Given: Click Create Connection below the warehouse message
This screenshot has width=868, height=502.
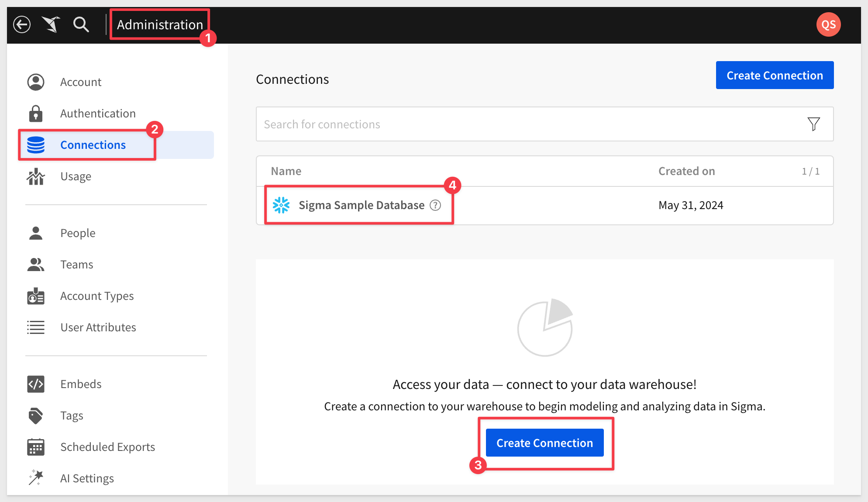Looking at the screenshot, I should [544, 443].
